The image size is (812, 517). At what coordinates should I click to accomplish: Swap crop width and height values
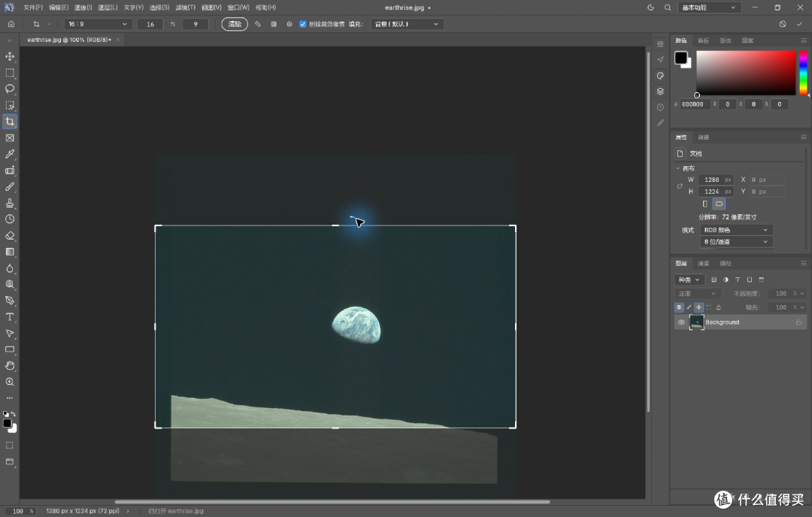click(173, 24)
